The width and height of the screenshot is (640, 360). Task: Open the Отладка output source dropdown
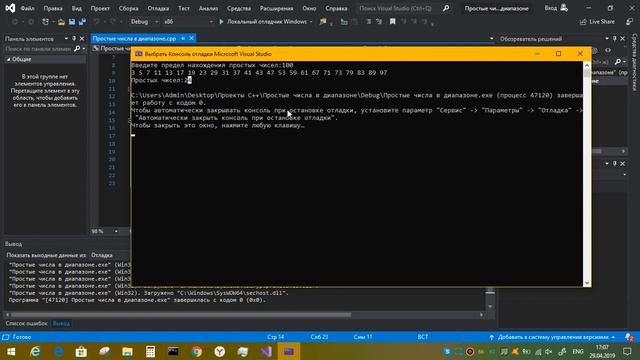[x=109, y=255]
